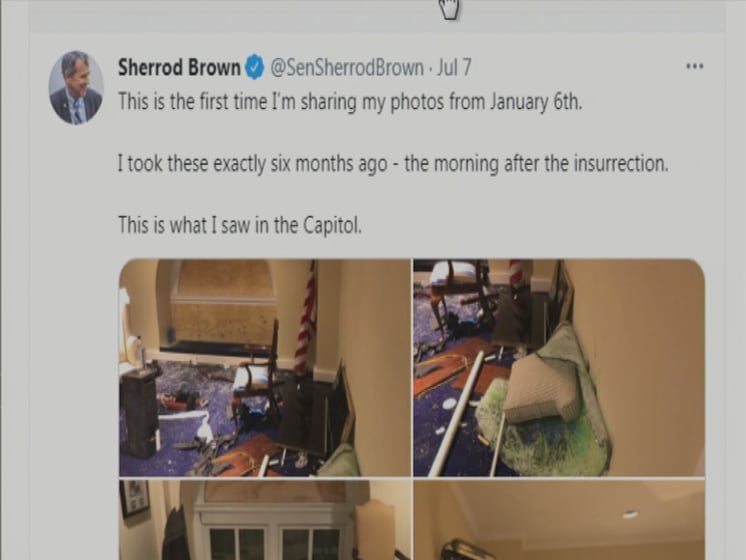Open the bottom-right ceiling photo
Viewport: 746px width, 560px height.
pyautogui.click(x=559, y=520)
